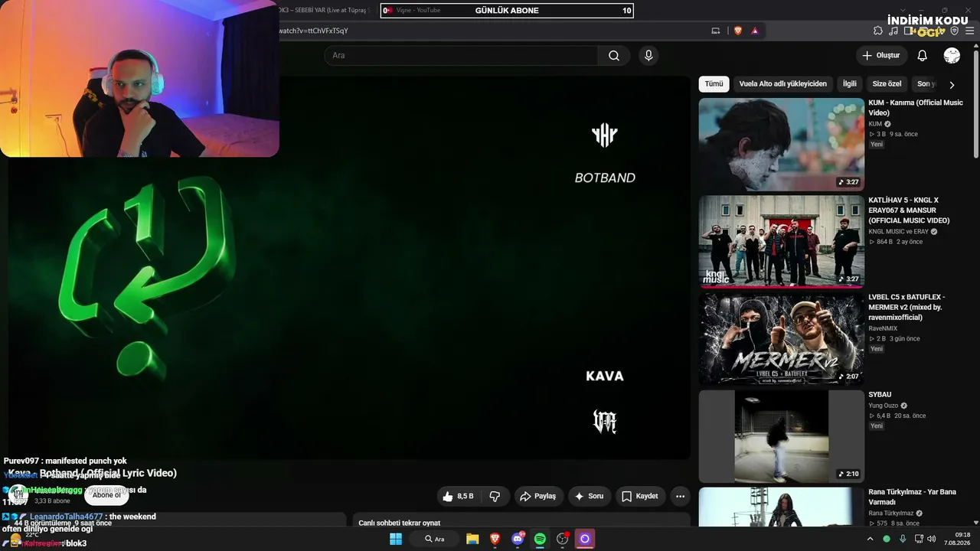The width and height of the screenshot is (980, 551).
Task: Open the RaveNMIX channel link
Action: point(883,328)
